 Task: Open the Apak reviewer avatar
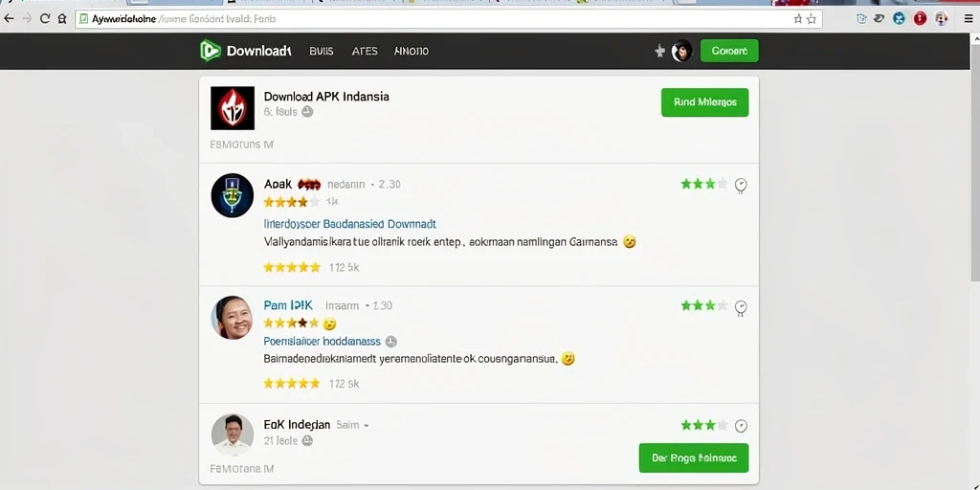point(233,195)
